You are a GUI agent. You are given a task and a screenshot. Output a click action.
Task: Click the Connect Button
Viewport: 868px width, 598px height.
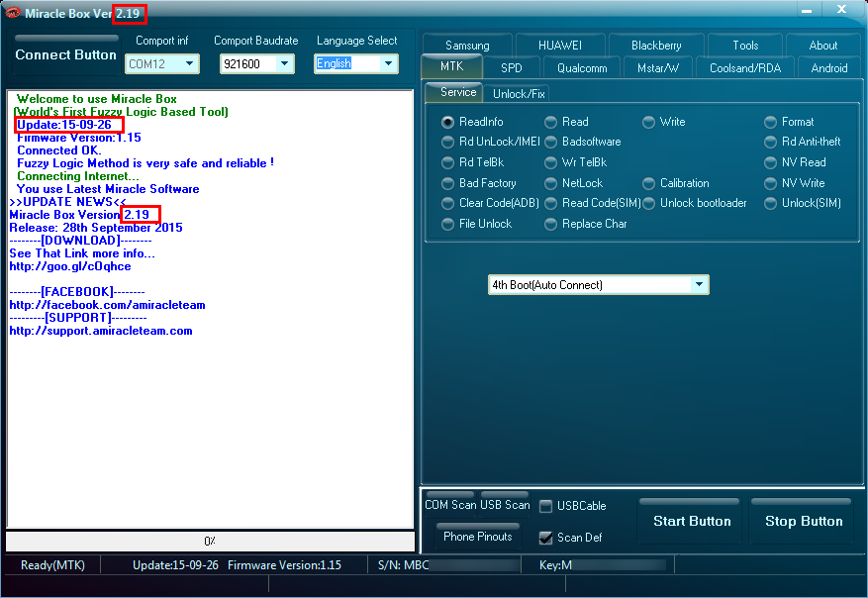pyautogui.click(x=66, y=54)
